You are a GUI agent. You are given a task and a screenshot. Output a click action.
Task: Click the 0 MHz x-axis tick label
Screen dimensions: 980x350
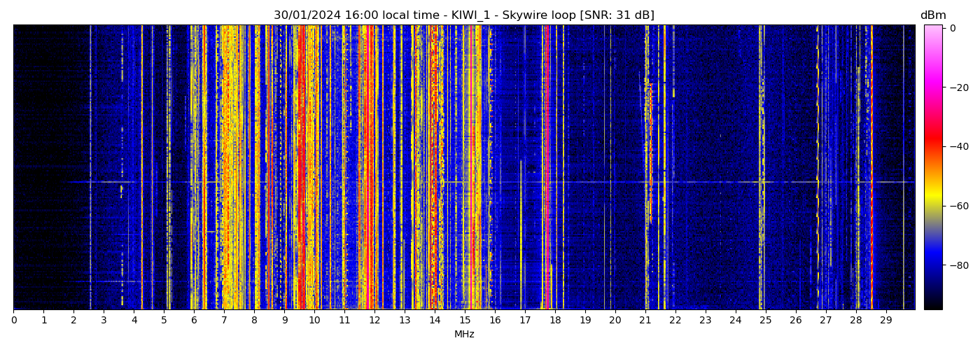[13, 321]
